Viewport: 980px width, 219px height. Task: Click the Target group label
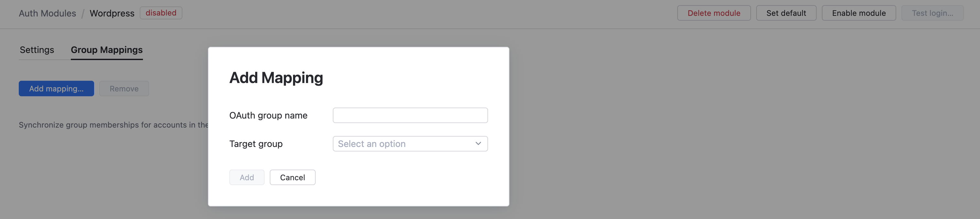coord(256,144)
